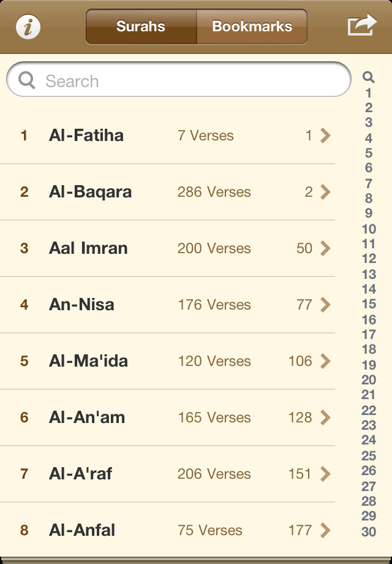This screenshot has width=392, height=564.
Task: Open the Al-Ma'ida surah
Action: pos(88,361)
